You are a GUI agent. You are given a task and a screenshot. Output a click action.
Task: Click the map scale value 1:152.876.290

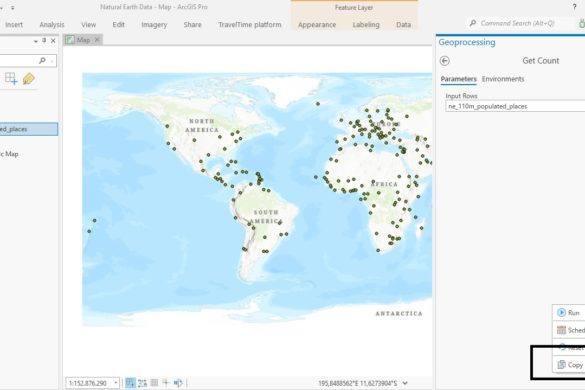pyautogui.click(x=88, y=383)
